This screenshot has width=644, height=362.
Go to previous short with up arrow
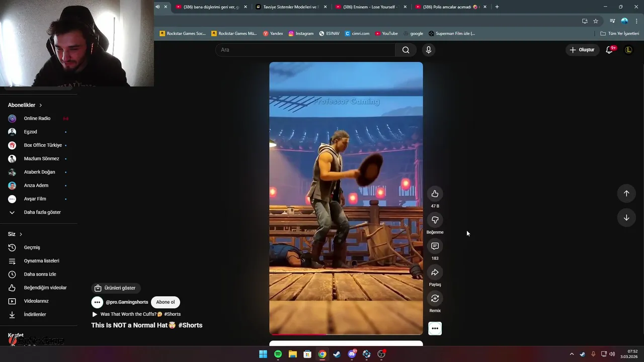click(626, 193)
